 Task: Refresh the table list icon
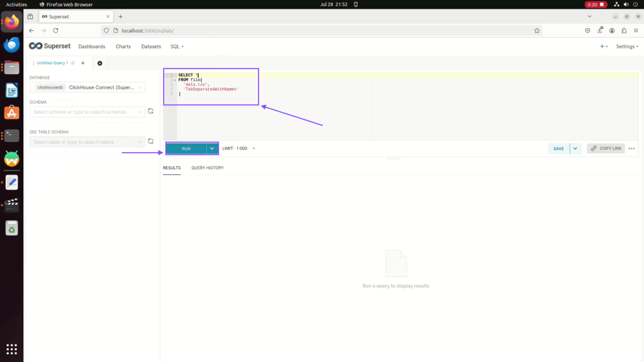(150, 141)
